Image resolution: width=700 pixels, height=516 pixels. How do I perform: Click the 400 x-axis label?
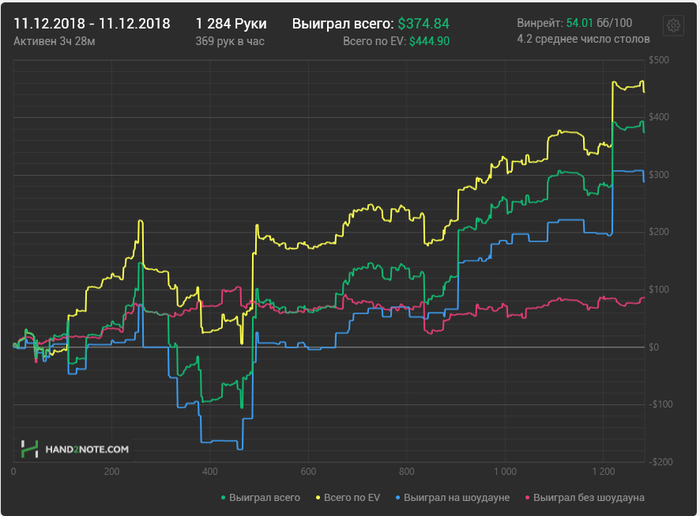coord(210,472)
